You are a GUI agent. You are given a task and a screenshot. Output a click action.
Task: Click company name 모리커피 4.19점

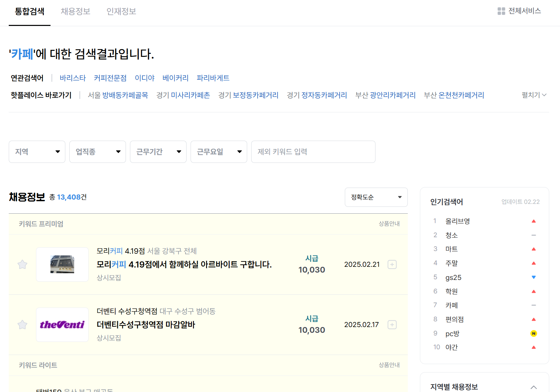(x=121, y=251)
